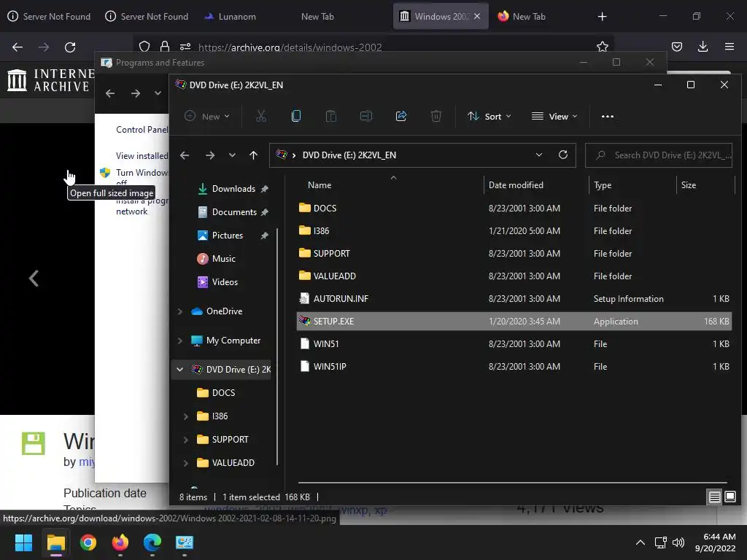The height and width of the screenshot is (560, 747).
Task: Select Downloads in Quick access
Action: pyautogui.click(x=233, y=189)
